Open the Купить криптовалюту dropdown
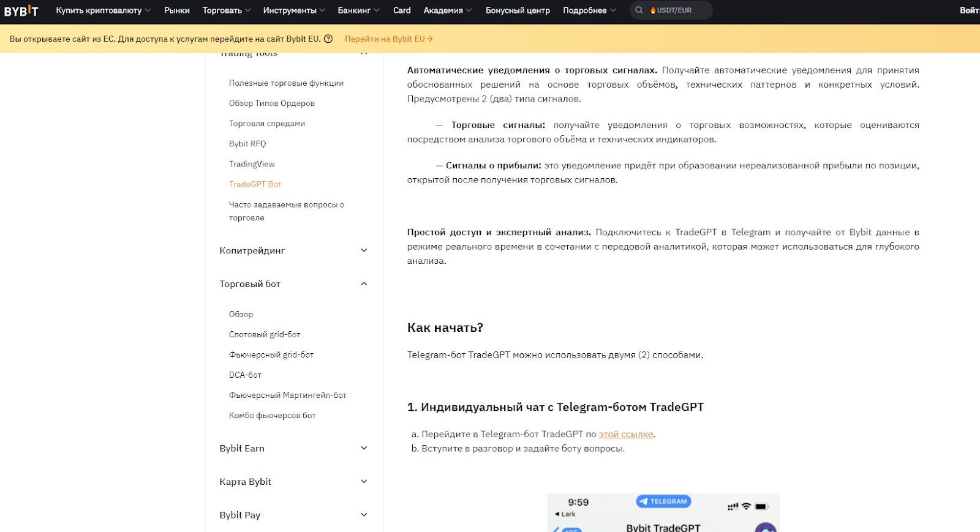980x532 pixels. pos(102,10)
